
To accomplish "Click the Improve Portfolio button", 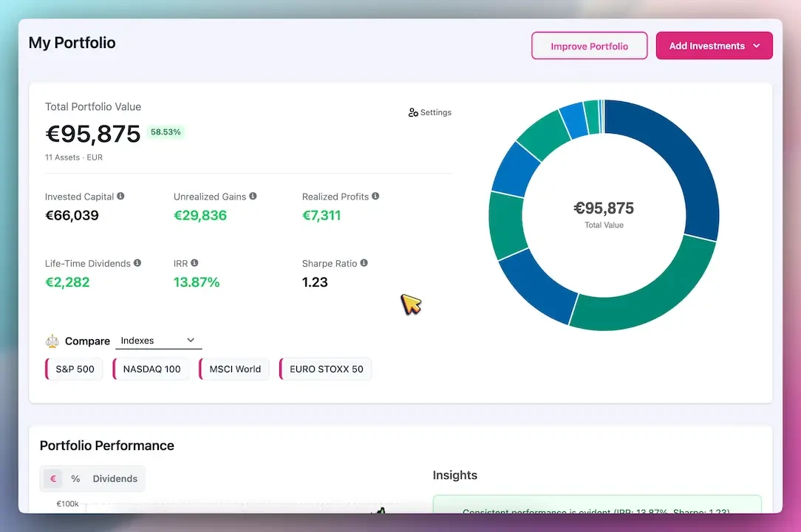I will coord(589,46).
